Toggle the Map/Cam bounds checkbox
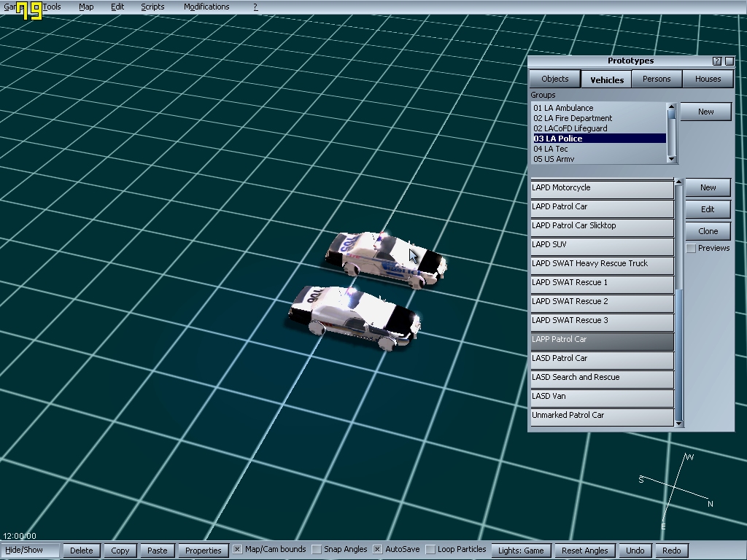This screenshot has height=560, width=747. [237, 550]
